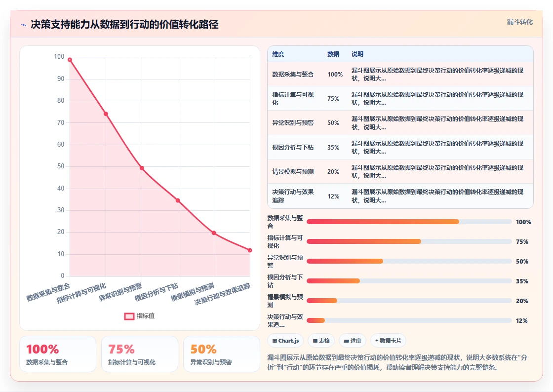Click the 数据卡片 tag chip
Viewport: 553px width, 392px height.
[x=388, y=341]
